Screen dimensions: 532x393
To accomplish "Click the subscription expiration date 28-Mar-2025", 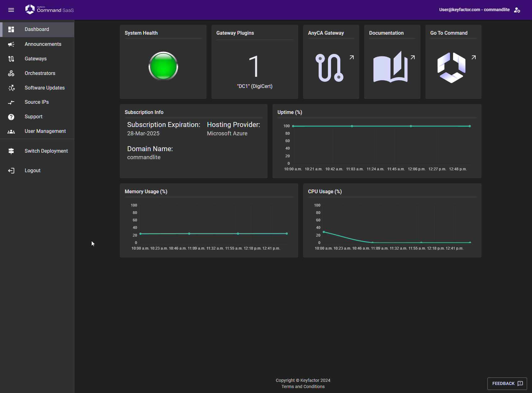I will tap(143, 133).
